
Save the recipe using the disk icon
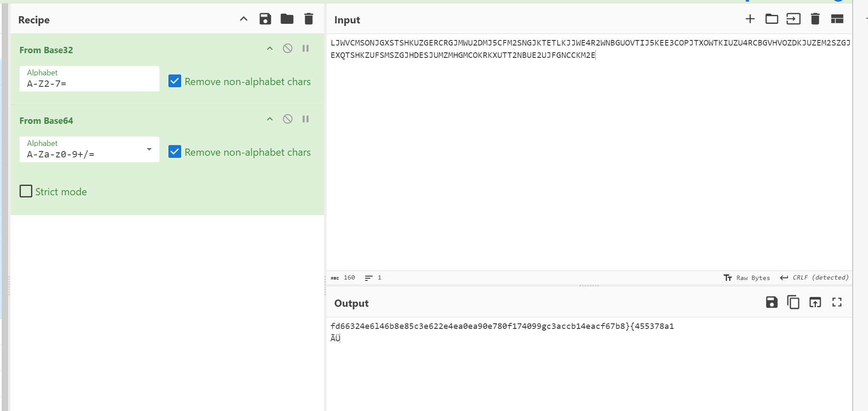(265, 19)
